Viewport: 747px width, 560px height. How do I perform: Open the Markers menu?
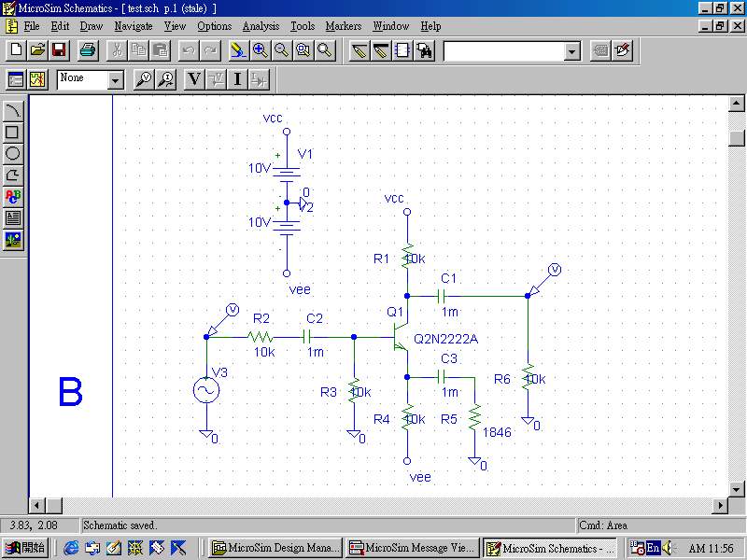[344, 26]
